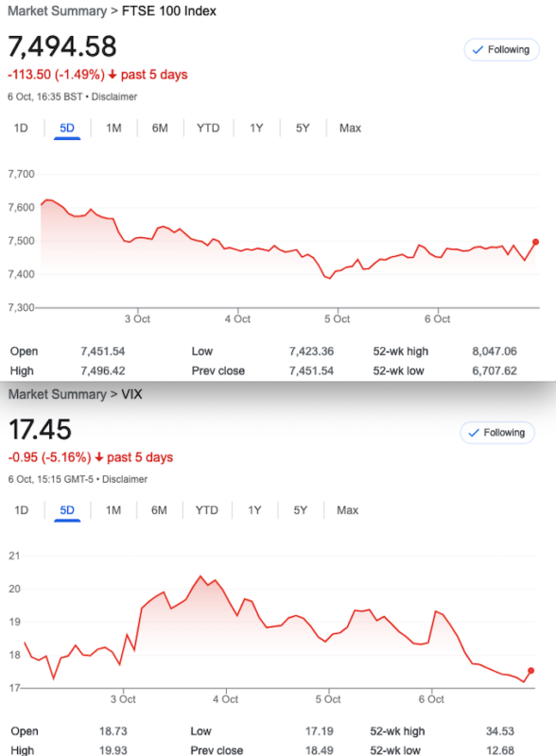Switch VIX chart to 1M range

point(113,510)
